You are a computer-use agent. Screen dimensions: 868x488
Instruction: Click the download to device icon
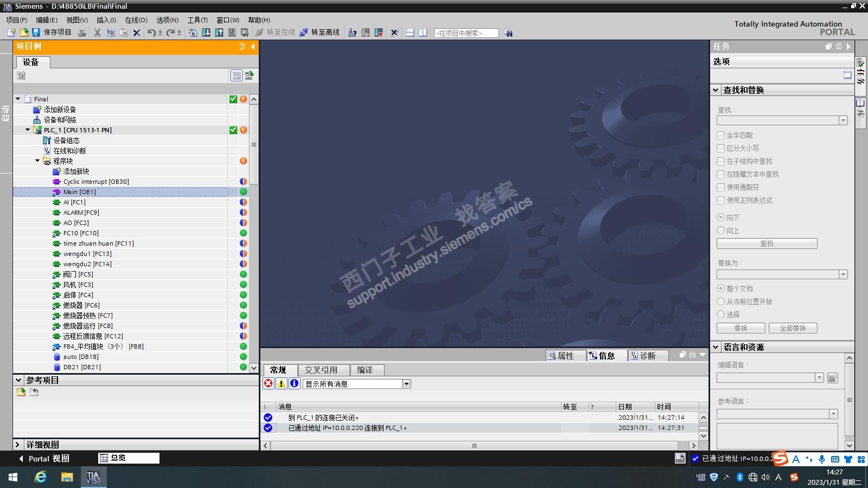click(206, 33)
